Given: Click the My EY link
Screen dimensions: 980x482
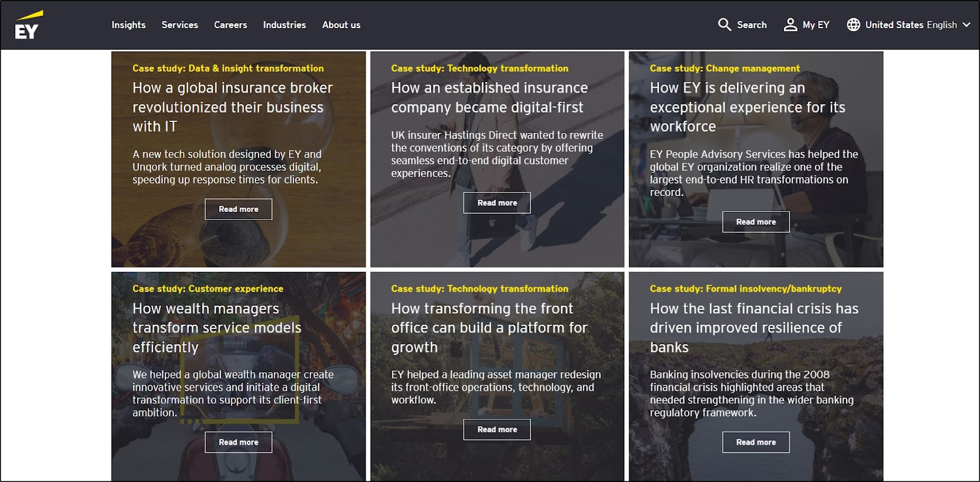Looking at the screenshot, I should point(816,25).
